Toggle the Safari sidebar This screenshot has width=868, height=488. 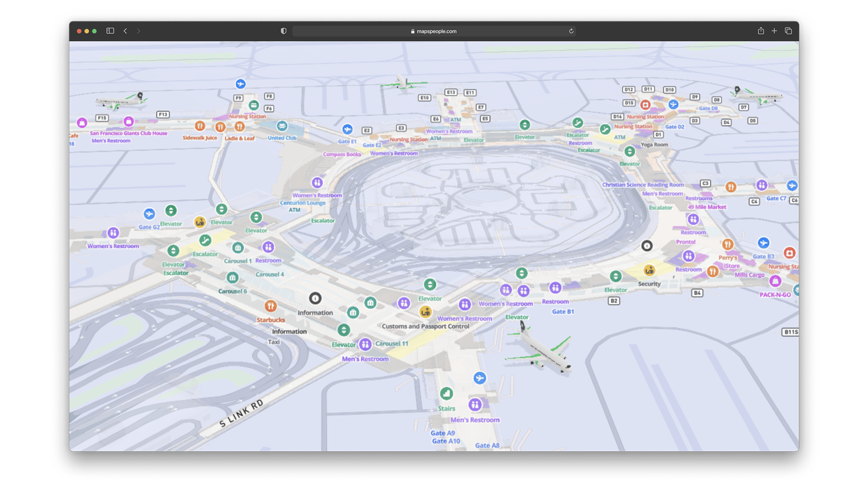110,31
